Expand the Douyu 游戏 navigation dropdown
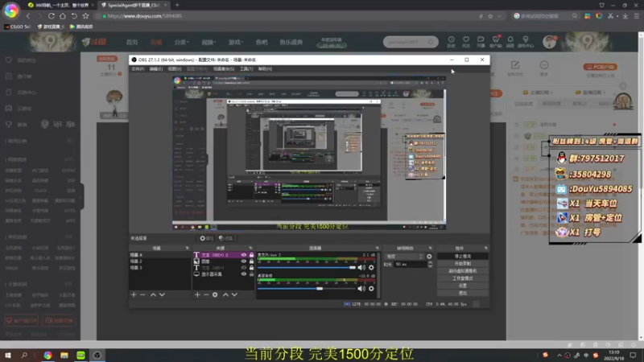 236,43
